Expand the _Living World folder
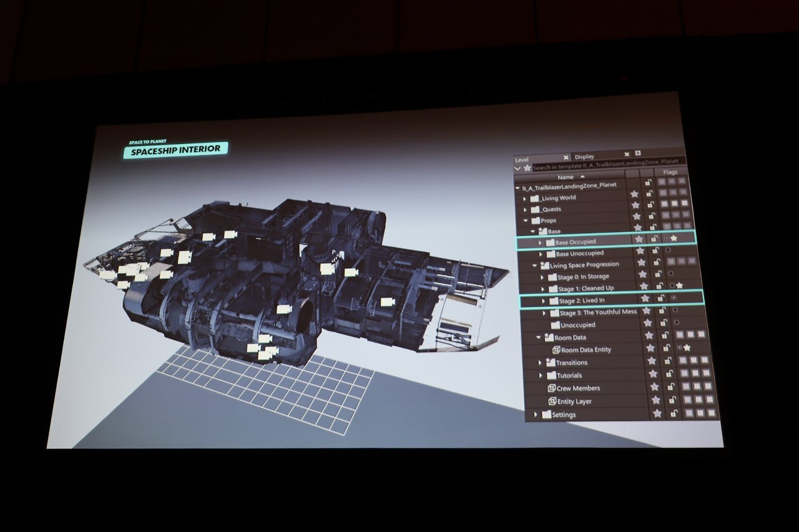The image size is (799, 532). [525, 198]
